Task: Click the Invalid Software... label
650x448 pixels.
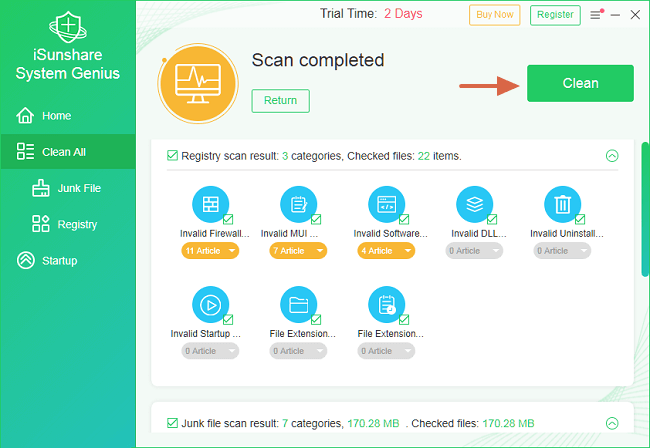Action: pyautogui.click(x=390, y=234)
